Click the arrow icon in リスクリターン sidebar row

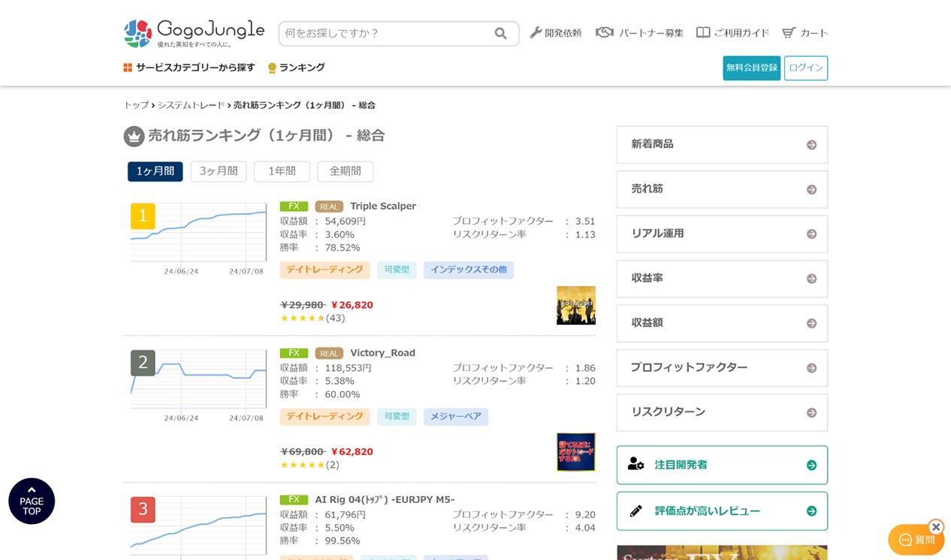click(811, 413)
